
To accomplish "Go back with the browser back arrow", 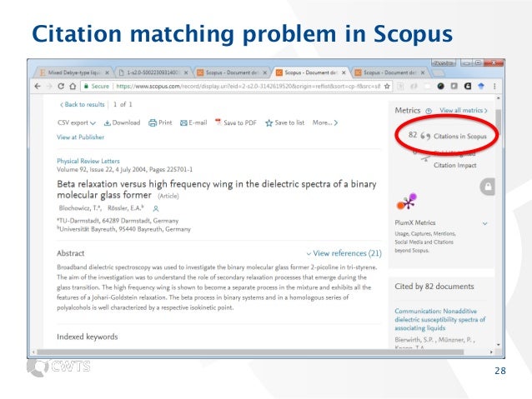I will tap(38, 86).
